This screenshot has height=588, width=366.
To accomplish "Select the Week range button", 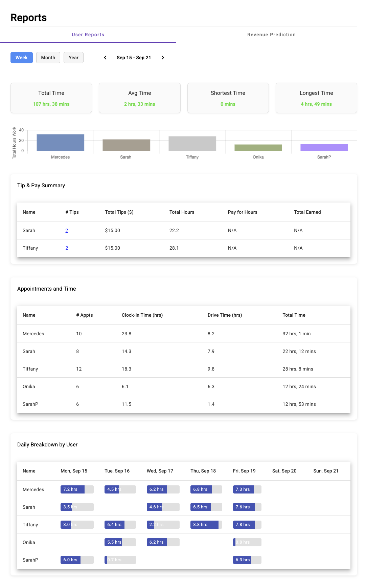I will click(22, 58).
